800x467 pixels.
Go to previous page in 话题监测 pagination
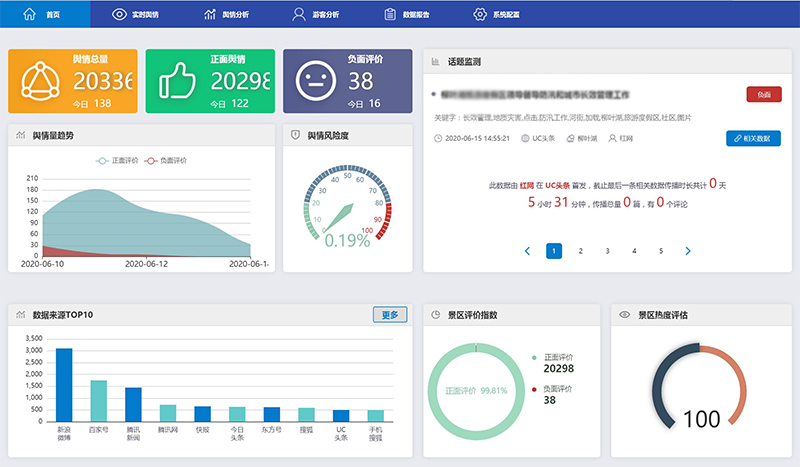tap(527, 251)
